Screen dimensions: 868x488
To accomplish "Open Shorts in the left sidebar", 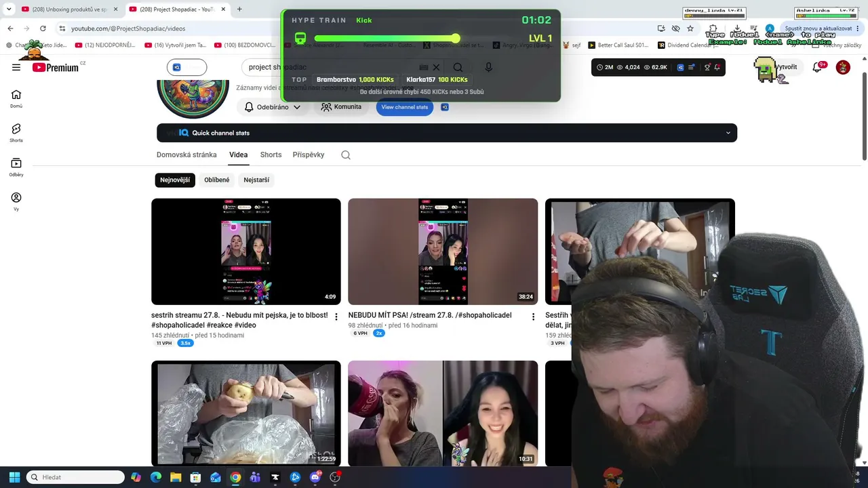I will point(16,133).
